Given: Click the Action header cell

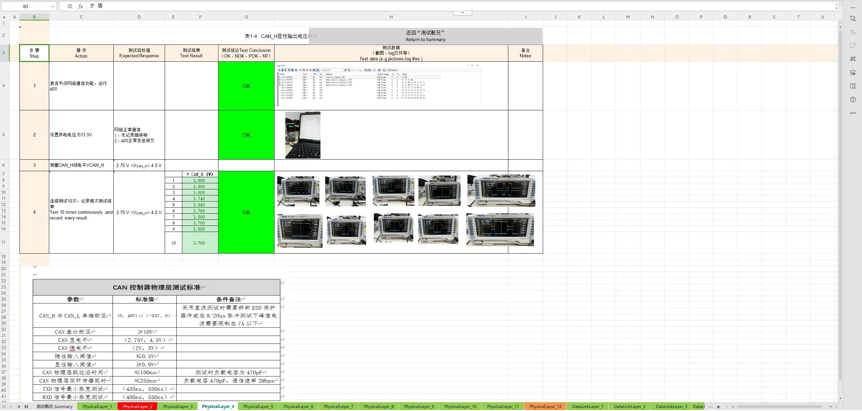Looking at the screenshot, I should 81,53.
